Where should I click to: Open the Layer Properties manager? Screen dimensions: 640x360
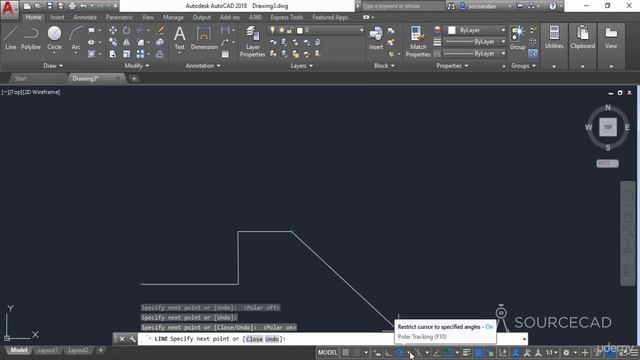coord(252,42)
